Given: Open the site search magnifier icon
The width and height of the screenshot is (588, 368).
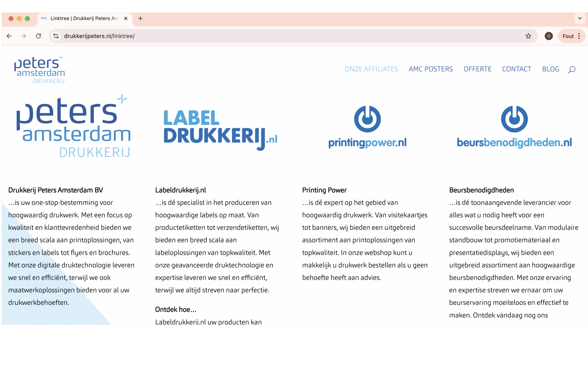Looking at the screenshot, I should coord(572,70).
